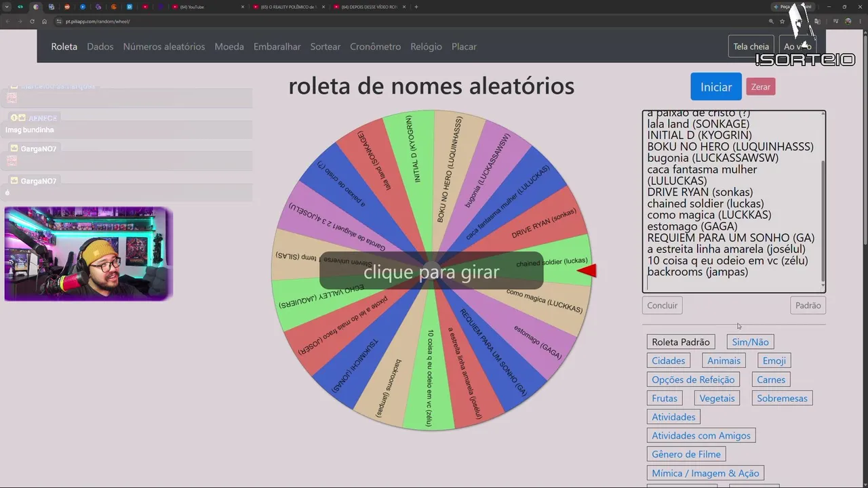Viewport: 868px width, 488px height.
Task: Select the Frutas preset
Action: pos(665,399)
